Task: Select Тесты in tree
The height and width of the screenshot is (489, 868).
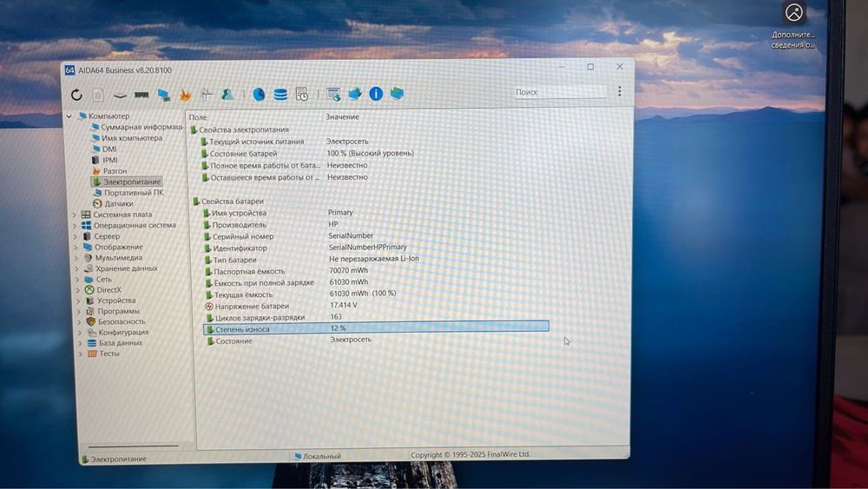Action: (104, 354)
